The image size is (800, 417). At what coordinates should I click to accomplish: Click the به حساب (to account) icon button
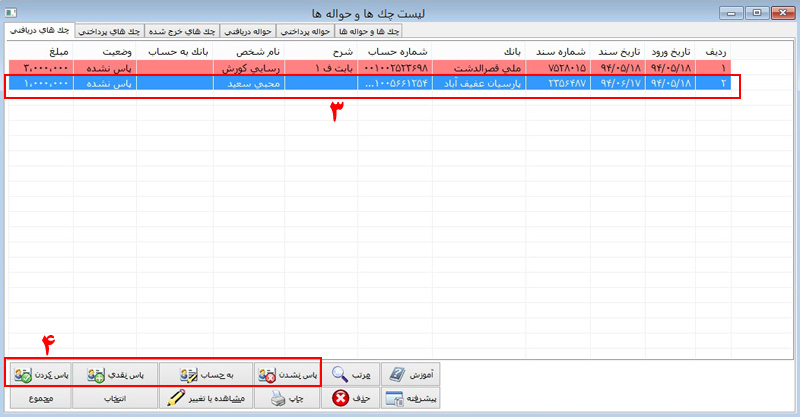point(206,374)
